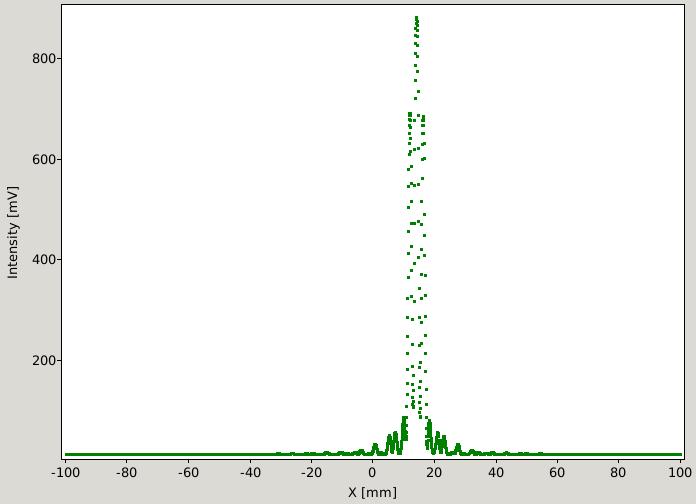The width and height of the screenshot is (696, 504).
Task: Click the -20 tick label on X axis
Action: coord(311,472)
